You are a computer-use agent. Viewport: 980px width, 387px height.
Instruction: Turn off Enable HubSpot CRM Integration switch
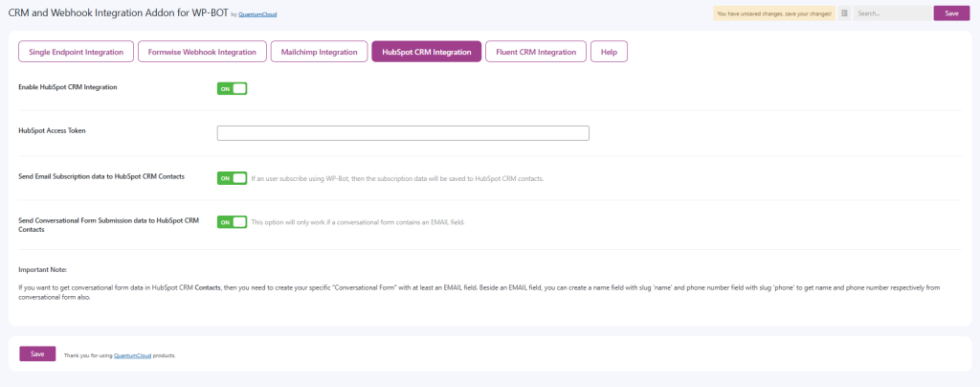(232, 88)
